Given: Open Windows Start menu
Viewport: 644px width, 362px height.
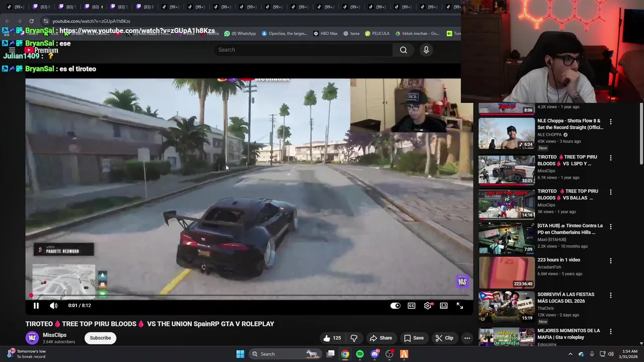Looking at the screenshot, I should click(240, 354).
